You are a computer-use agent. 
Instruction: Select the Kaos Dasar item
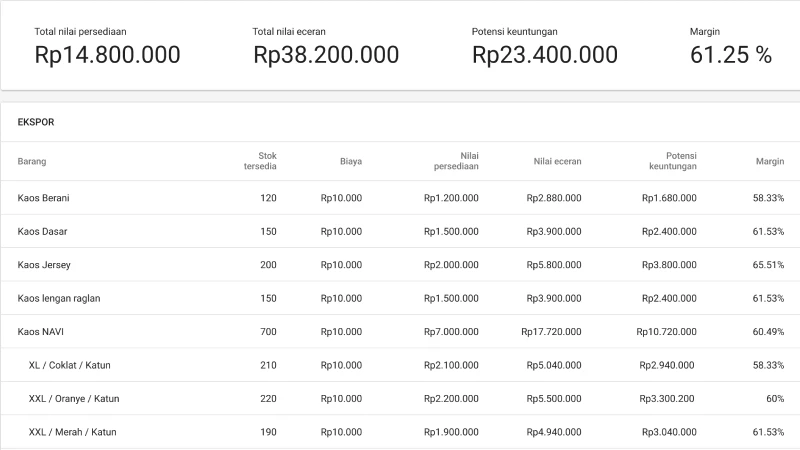pyautogui.click(x=43, y=232)
